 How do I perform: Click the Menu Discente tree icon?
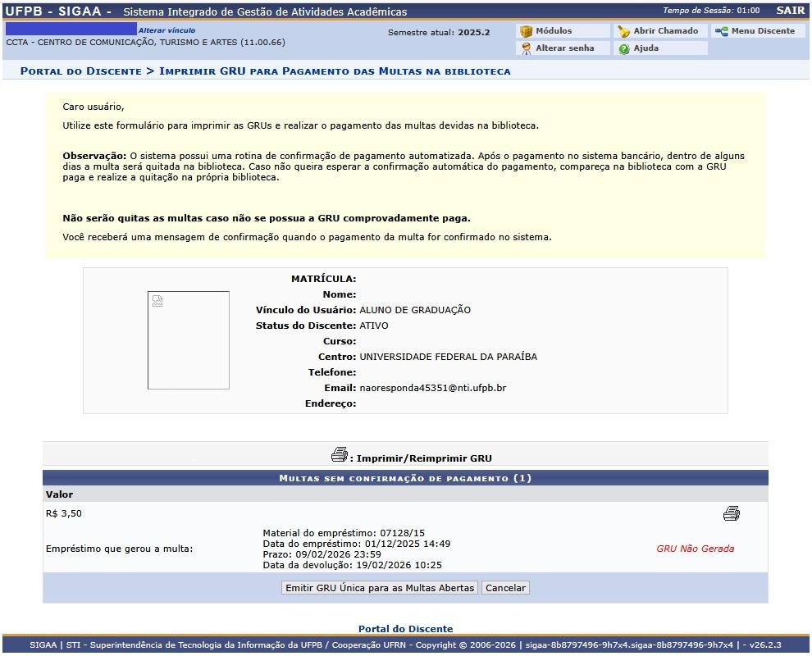(x=721, y=31)
